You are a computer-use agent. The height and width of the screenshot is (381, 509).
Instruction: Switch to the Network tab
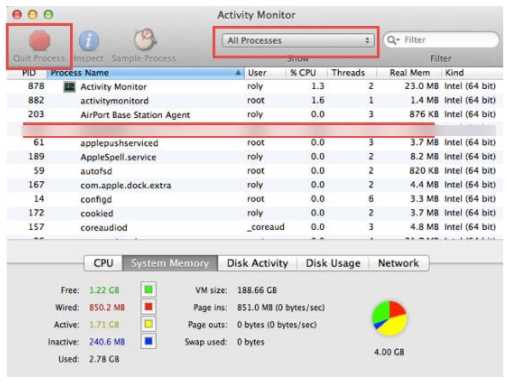[399, 263]
